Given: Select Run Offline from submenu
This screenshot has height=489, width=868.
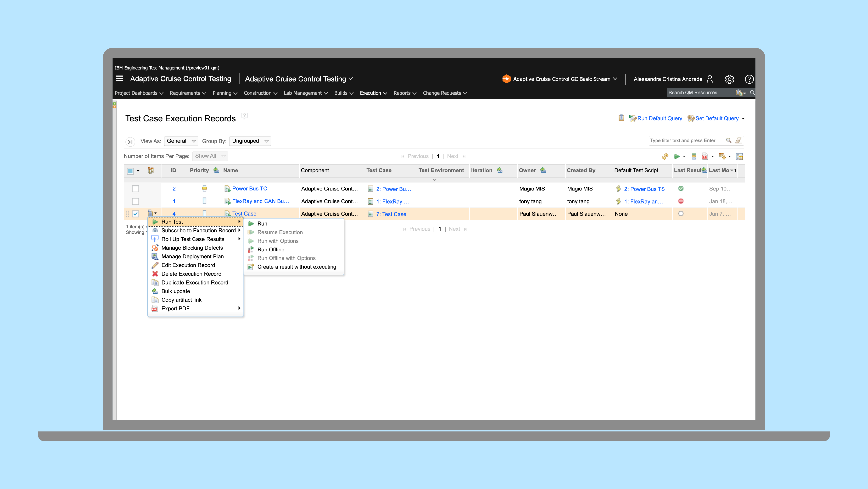Looking at the screenshot, I should click(271, 249).
